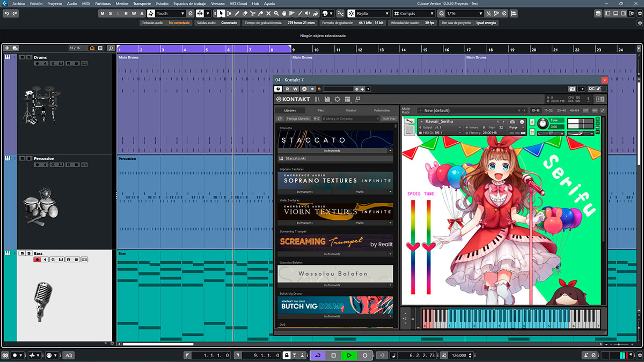Open Kontakt's workspace layout icon
This screenshot has height=362, width=644.
[348, 99]
